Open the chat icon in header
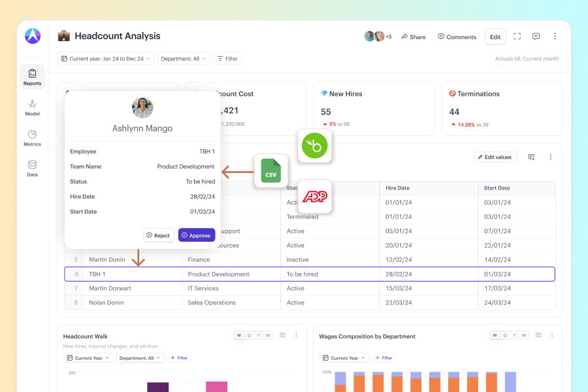 point(536,37)
